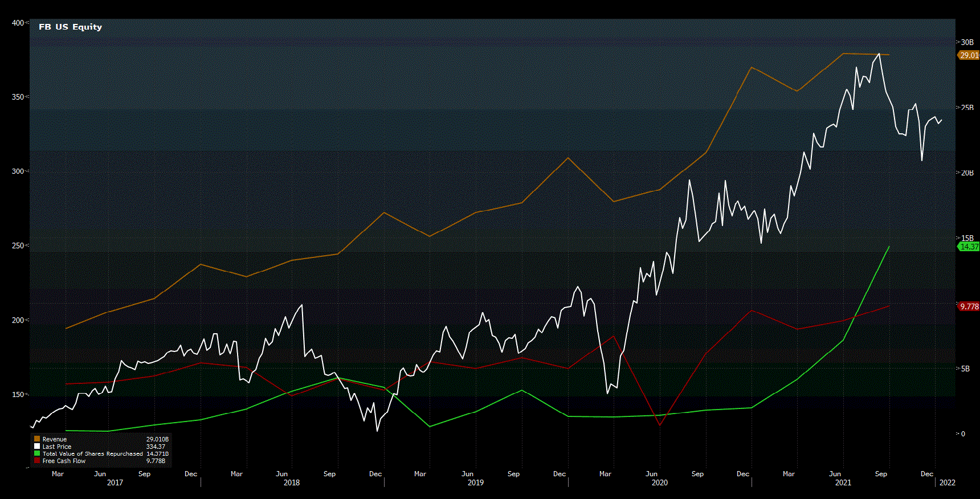The height and width of the screenshot is (499, 980).
Task: Click the FB US Equity chart title
Action: tap(70, 27)
